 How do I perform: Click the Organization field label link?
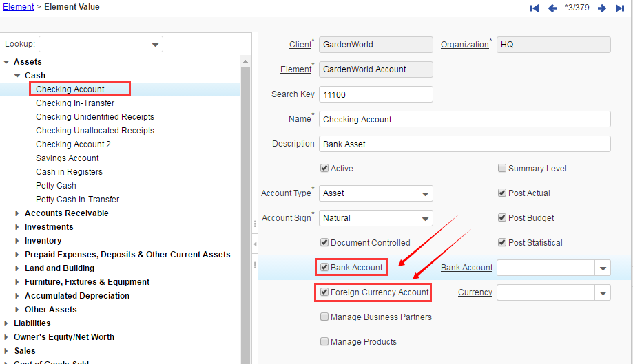pyautogui.click(x=464, y=45)
